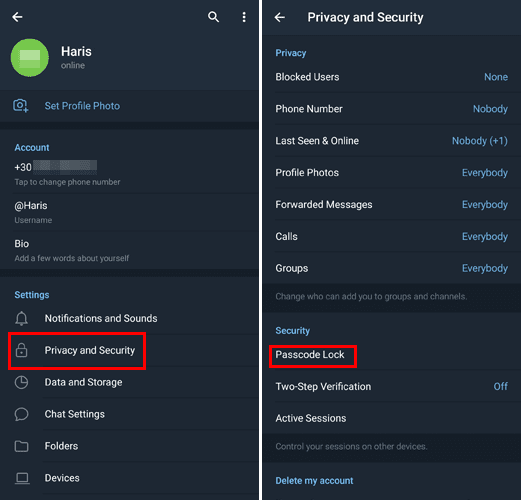Change Phone Number visibility from Nobody
Image resolution: width=521 pixels, height=500 pixels.
tap(391, 109)
